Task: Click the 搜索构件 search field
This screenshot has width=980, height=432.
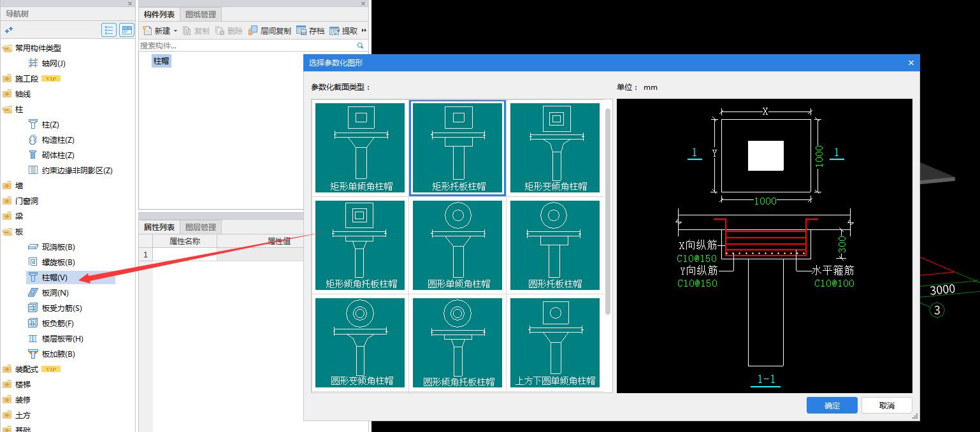Action: click(x=247, y=46)
